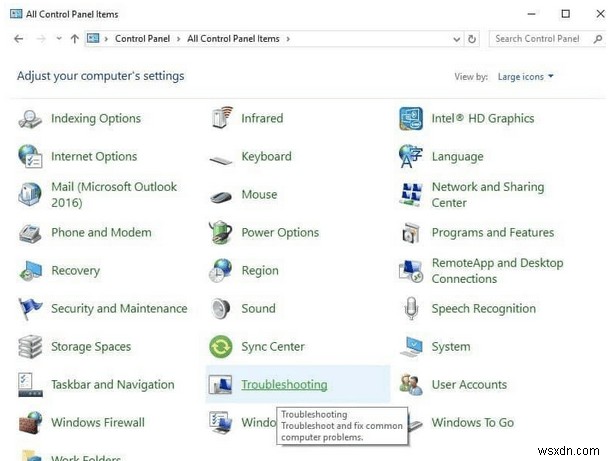Expand the chevron after All Control Panel Items

click(x=288, y=39)
